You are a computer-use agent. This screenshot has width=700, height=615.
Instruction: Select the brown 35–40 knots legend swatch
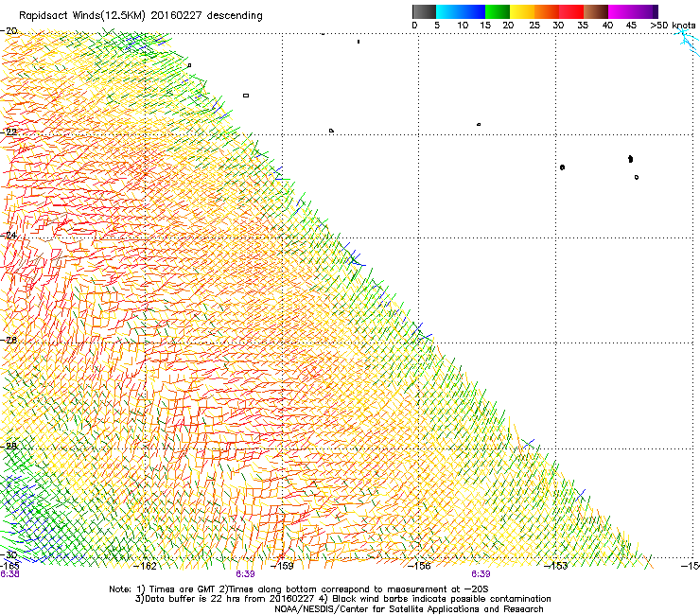pyautogui.click(x=596, y=11)
